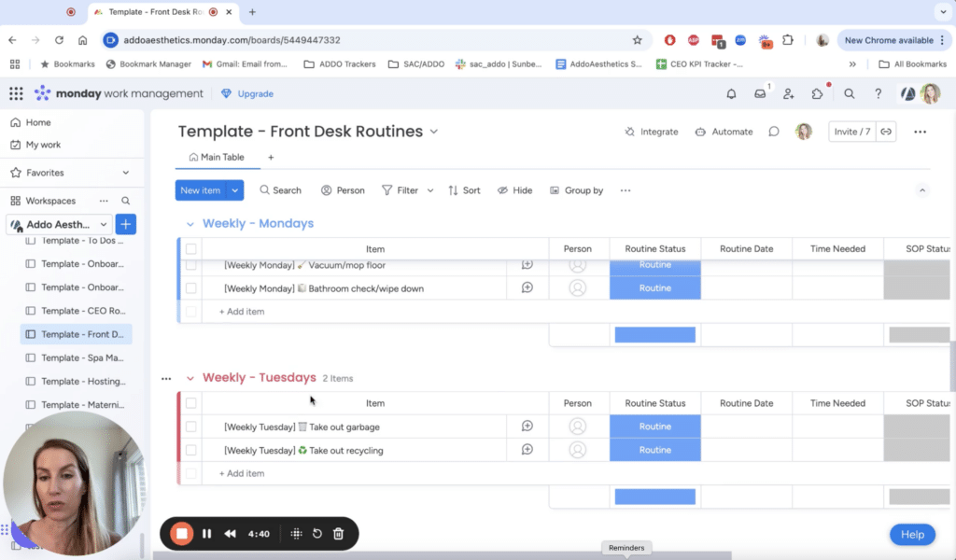The height and width of the screenshot is (560, 956).
Task: Open the apps marketplace puzzle icon
Action: (818, 93)
